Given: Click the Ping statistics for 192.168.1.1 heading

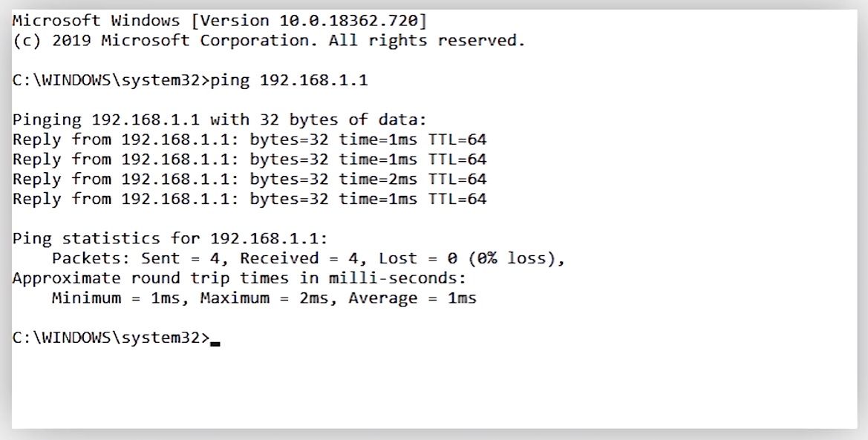Looking at the screenshot, I should click(170, 238).
